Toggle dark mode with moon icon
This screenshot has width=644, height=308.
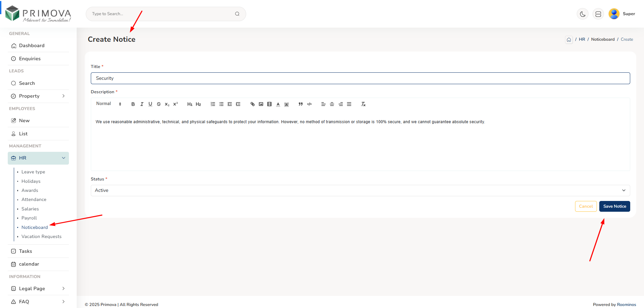click(582, 14)
